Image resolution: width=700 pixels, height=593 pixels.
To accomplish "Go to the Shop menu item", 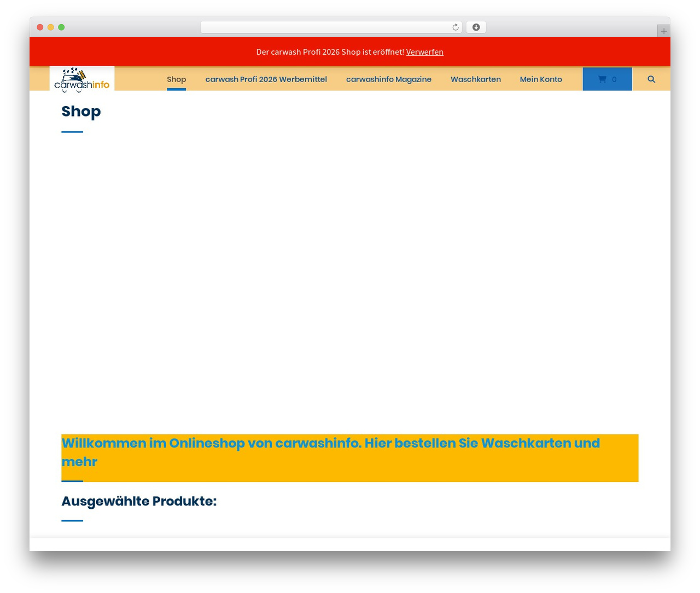I will (177, 79).
